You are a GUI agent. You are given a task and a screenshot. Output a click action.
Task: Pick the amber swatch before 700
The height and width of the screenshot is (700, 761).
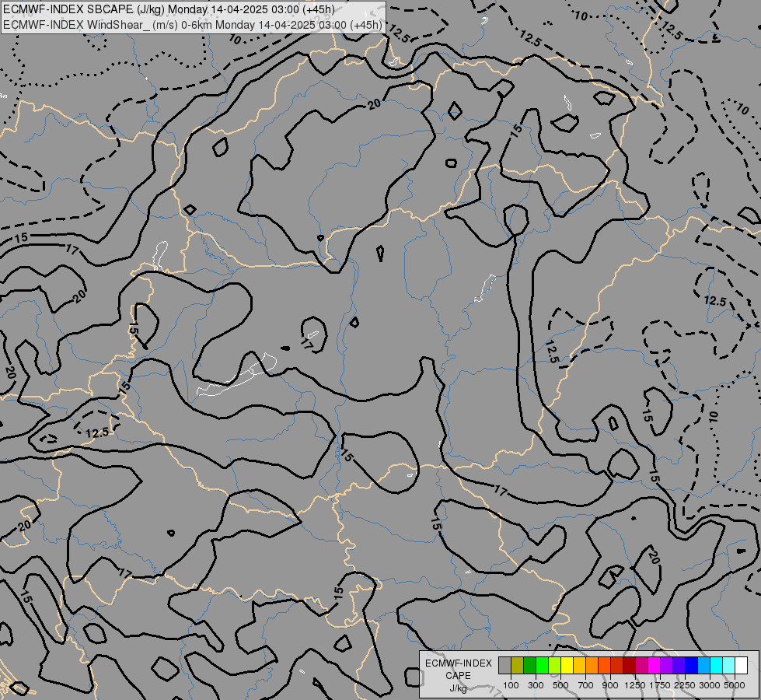pos(579,666)
